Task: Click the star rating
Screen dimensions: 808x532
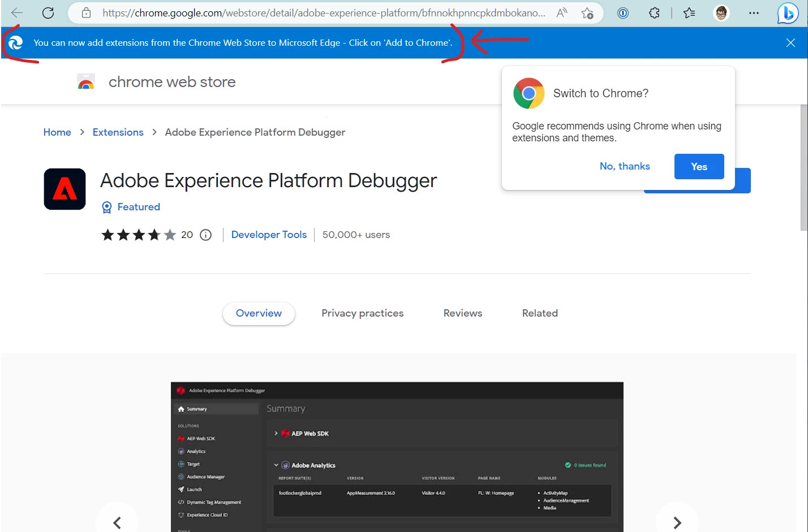Action: [139, 235]
